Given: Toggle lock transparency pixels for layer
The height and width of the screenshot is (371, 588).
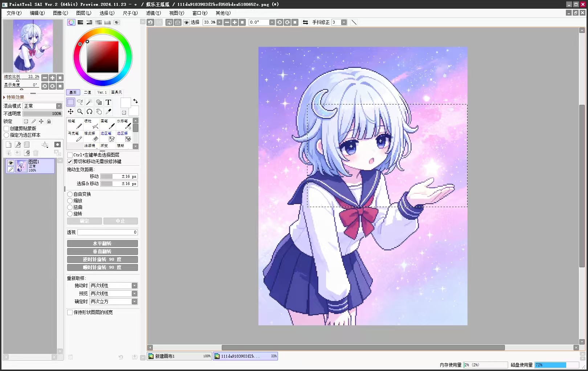Looking at the screenshot, I should [x=26, y=121].
